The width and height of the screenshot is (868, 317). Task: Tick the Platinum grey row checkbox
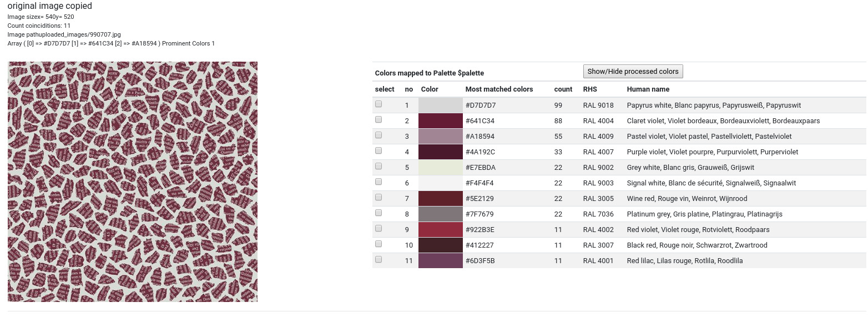coord(379,213)
